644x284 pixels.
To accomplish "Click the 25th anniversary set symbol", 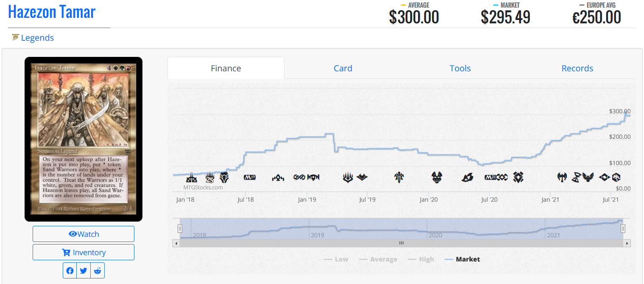I will 210,177.
